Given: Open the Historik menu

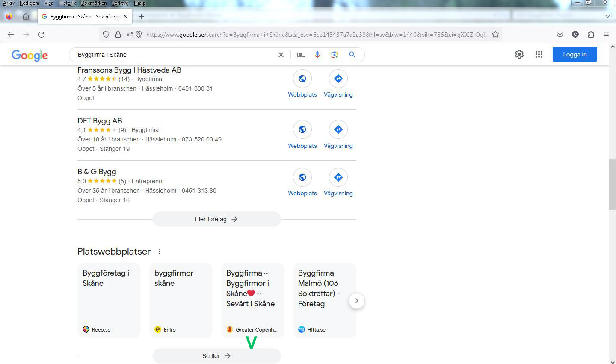Looking at the screenshot, I should coord(68,3).
